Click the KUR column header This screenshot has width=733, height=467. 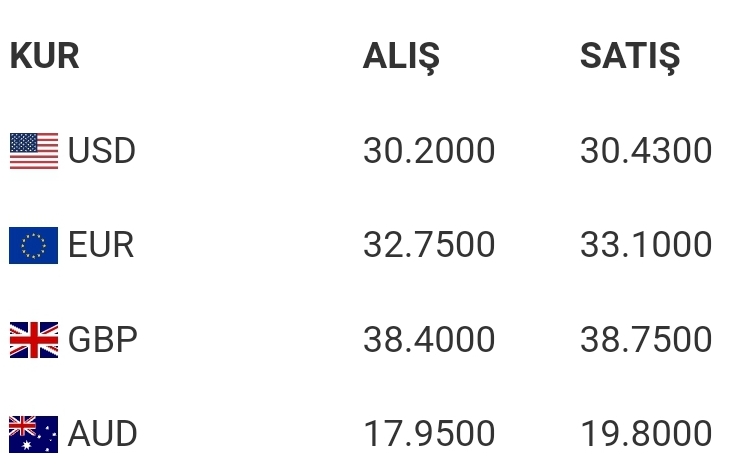click(x=44, y=56)
